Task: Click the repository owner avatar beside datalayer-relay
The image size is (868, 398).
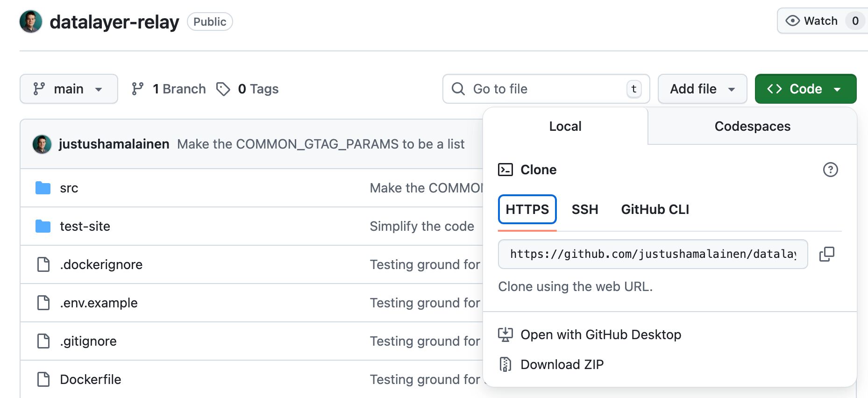Action: 31,22
